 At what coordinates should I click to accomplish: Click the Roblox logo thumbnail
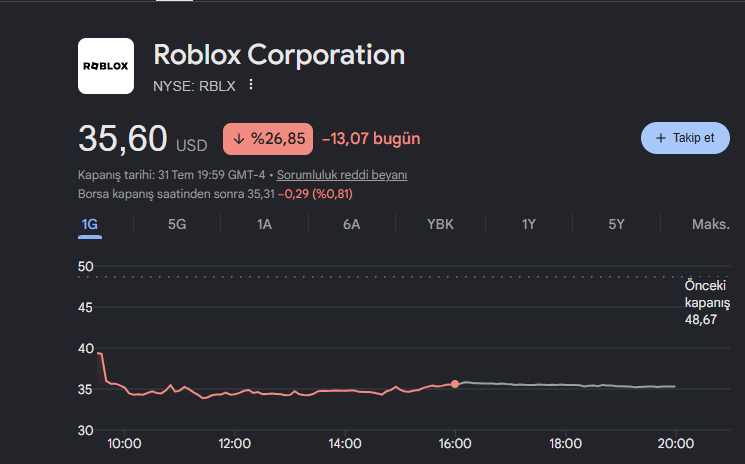pyautogui.click(x=106, y=66)
